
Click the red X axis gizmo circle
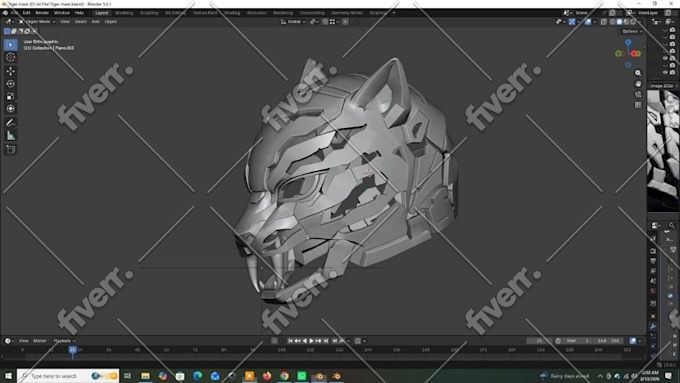coord(634,53)
